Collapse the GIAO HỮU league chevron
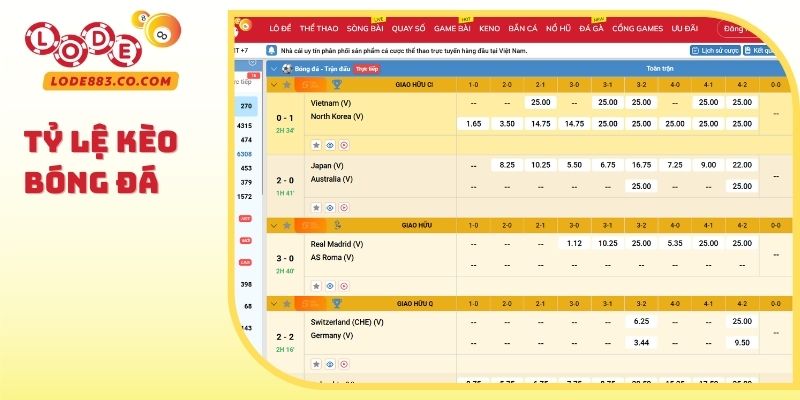Viewport: 800px width, 400px height. tap(274, 225)
